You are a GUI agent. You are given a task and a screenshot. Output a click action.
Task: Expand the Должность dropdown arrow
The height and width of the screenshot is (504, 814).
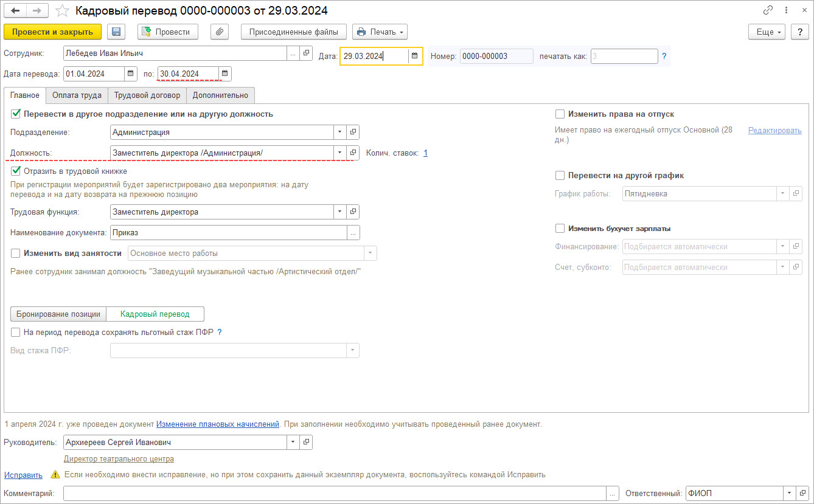point(340,153)
